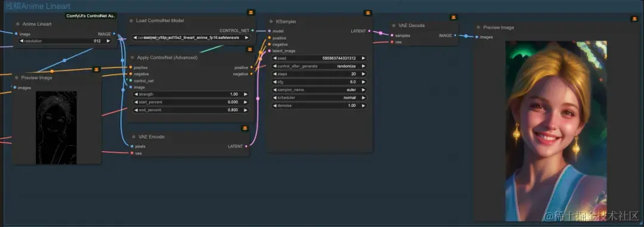Image resolution: width=644 pixels, height=227 pixels.
Task: Select the KSampler node title bar
Action: 320,22
